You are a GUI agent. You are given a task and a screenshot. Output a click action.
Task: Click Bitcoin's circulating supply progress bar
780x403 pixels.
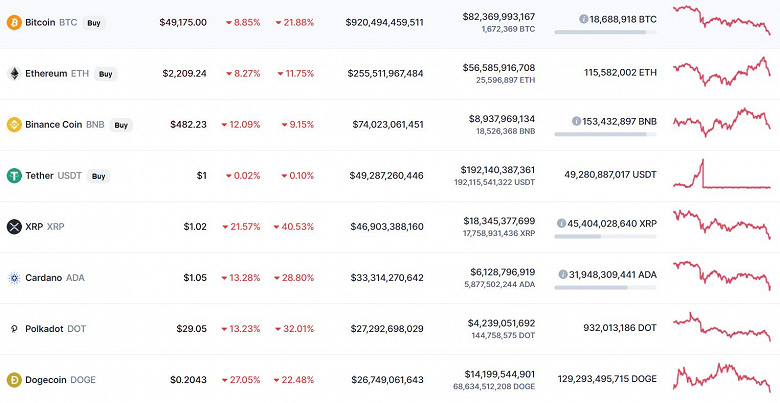click(x=605, y=32)
